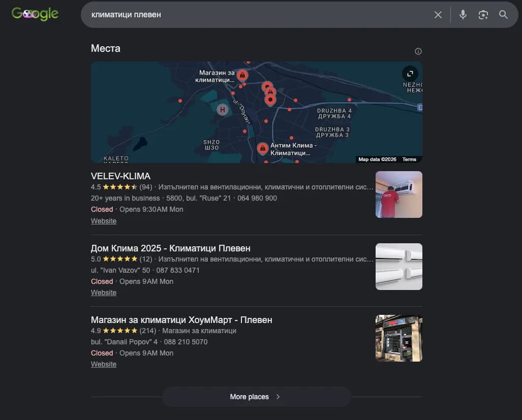
Task: Open the Google logo homepage
Action: [35, 14]
